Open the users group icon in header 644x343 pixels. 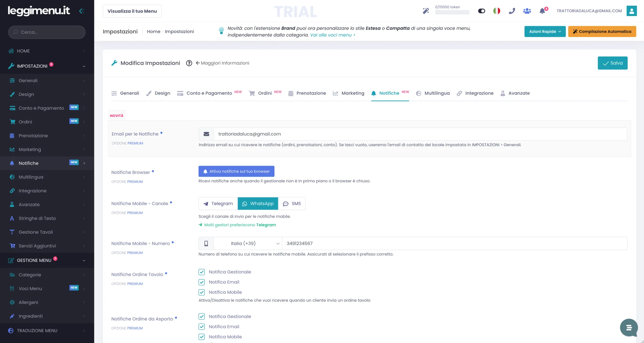[x=527, y=11]
